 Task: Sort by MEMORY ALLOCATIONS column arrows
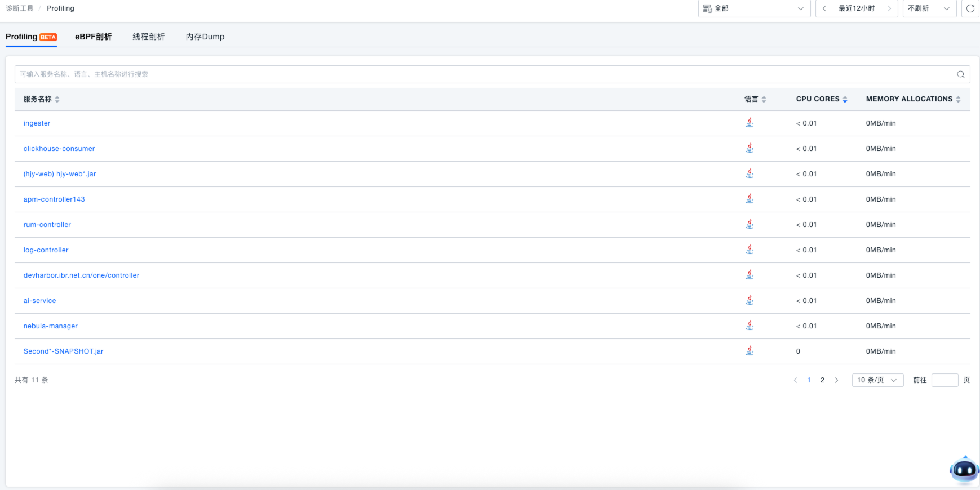click(x=958, y=99)
